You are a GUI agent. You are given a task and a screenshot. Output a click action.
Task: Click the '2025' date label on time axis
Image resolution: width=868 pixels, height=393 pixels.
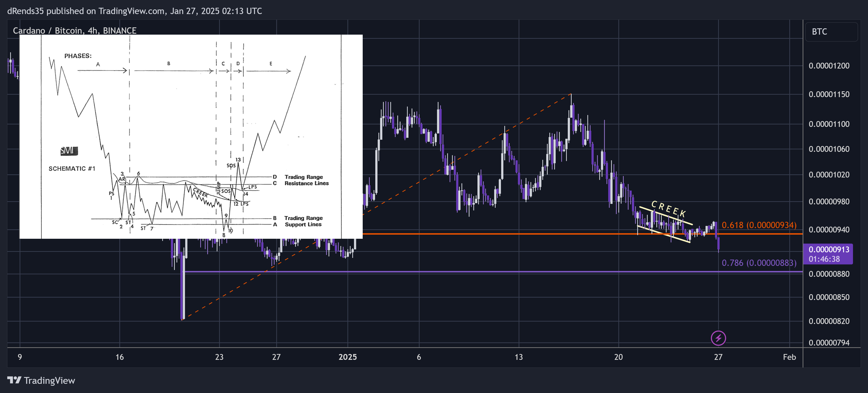[x=347, y=357]
